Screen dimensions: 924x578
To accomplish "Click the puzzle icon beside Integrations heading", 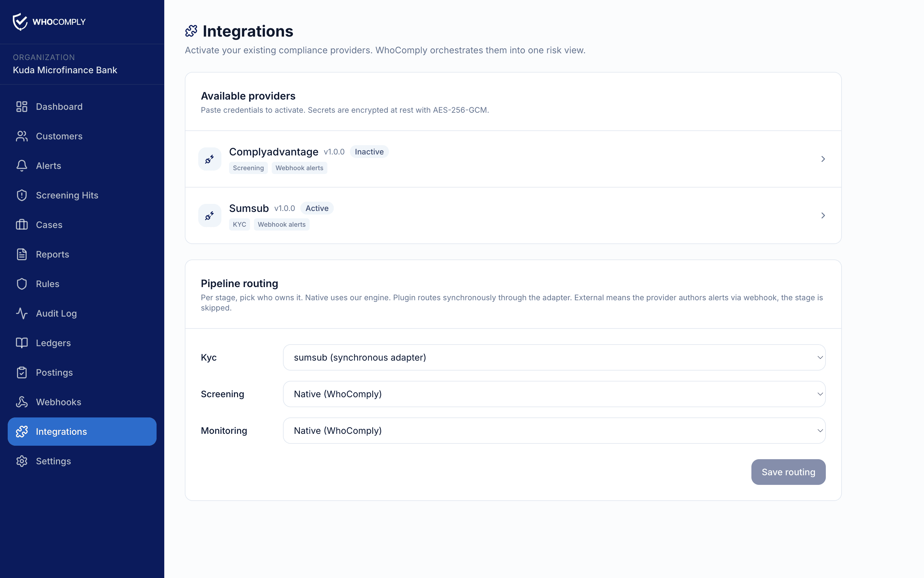I will [191, 31].
